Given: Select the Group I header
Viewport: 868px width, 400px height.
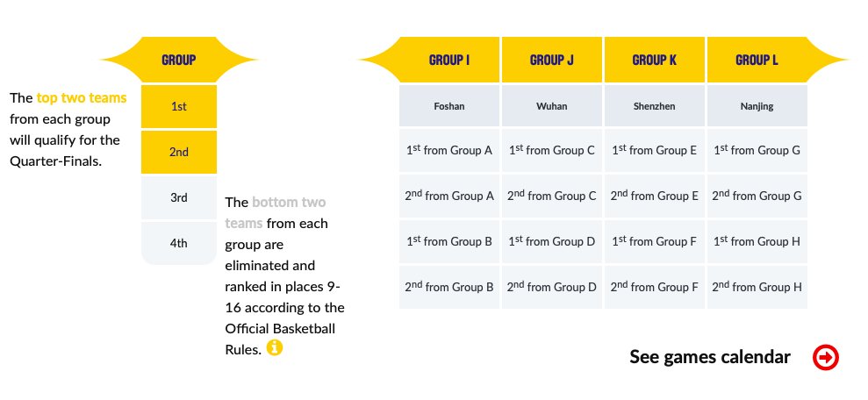Looking at the screenshot, I should pos(449,60).
